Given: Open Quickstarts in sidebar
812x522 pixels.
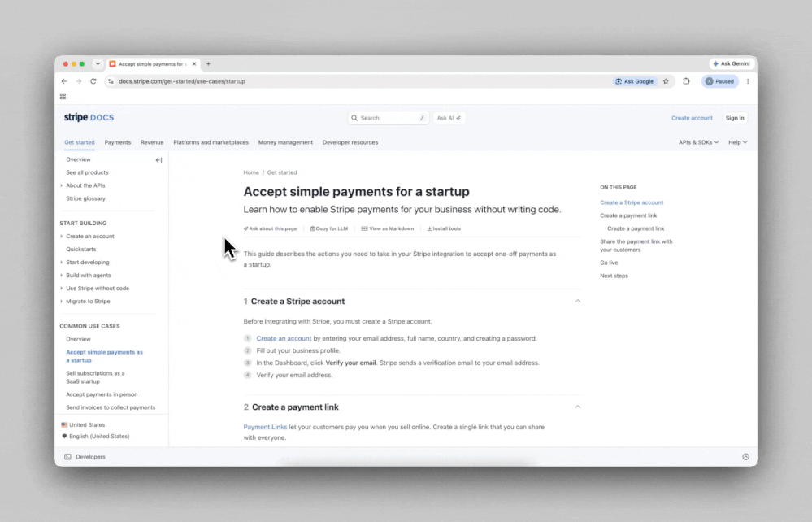Looking at the screenshot, I should [80, 249].
